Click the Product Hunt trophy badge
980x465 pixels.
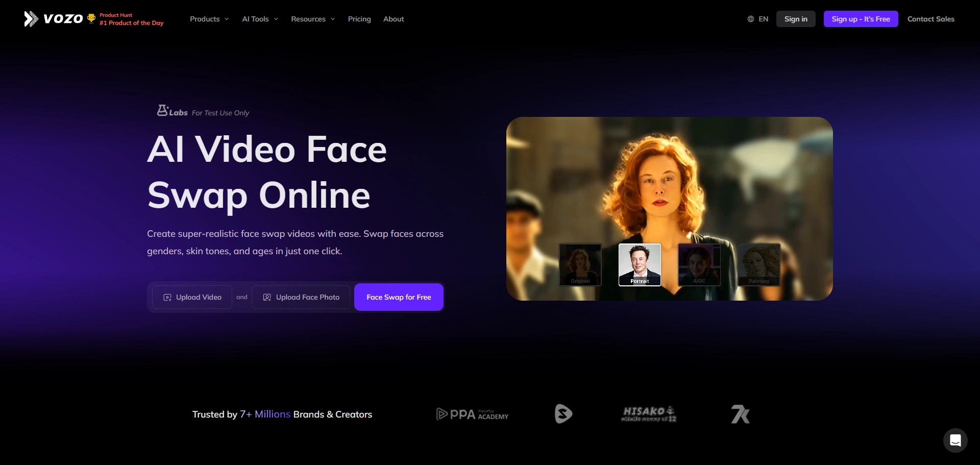coord(91,19)
